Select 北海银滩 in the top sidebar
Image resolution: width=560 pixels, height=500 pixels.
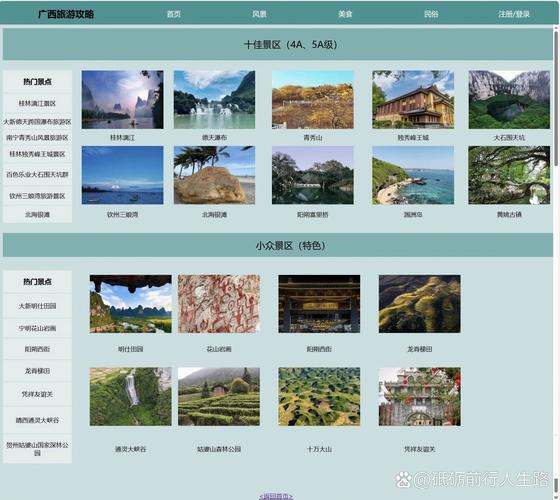(37, 215)
